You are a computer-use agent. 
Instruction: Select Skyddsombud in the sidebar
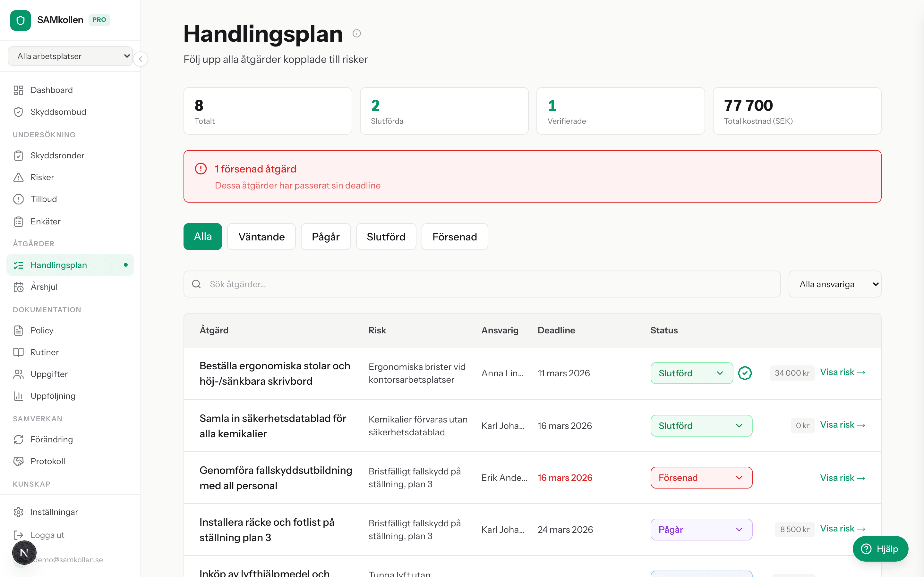pyautogui.click(x=58, y=112)
